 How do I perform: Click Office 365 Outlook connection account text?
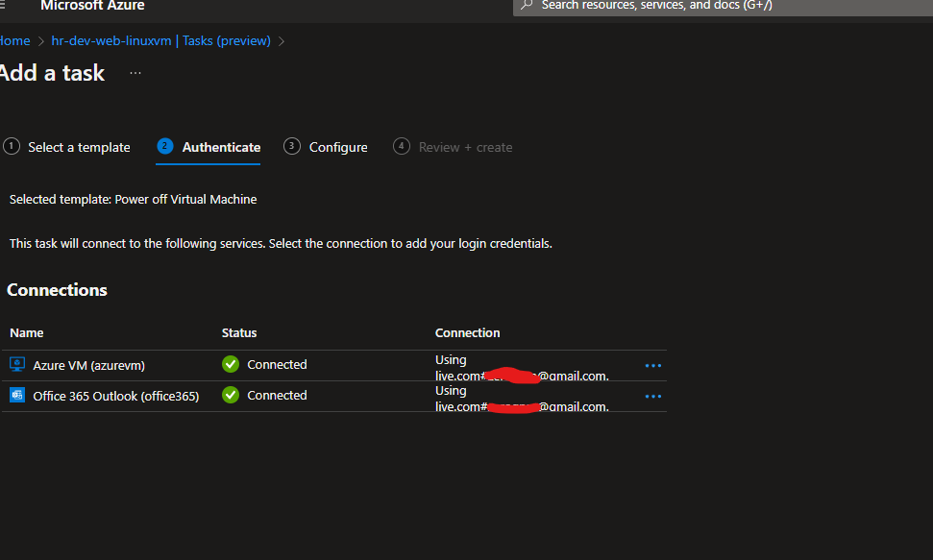[x=522, y=398]
